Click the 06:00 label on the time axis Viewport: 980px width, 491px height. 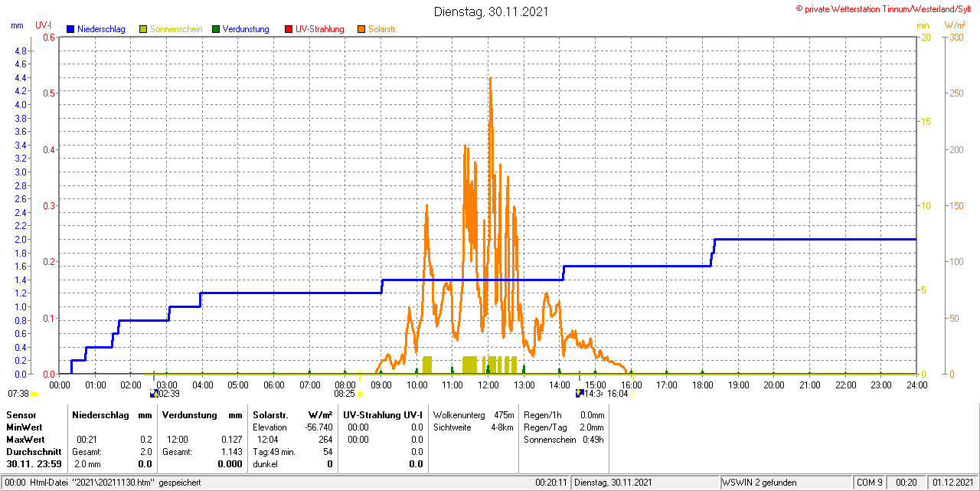point(274,385)
